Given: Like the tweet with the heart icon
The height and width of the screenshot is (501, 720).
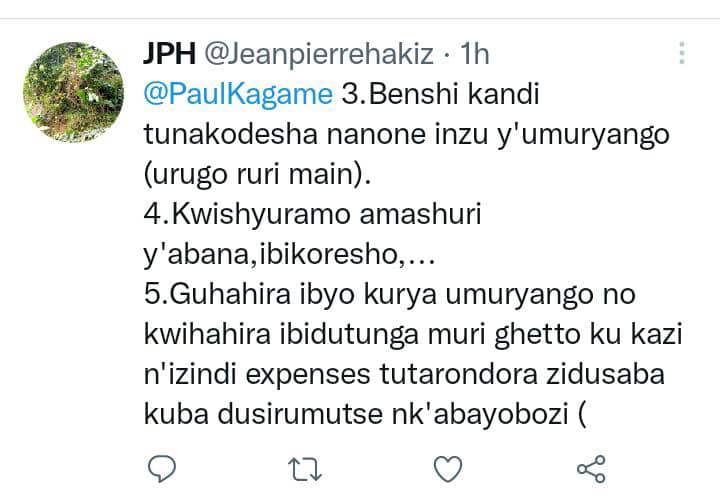Looking at the screenshot, I should (x=448, y=469).
